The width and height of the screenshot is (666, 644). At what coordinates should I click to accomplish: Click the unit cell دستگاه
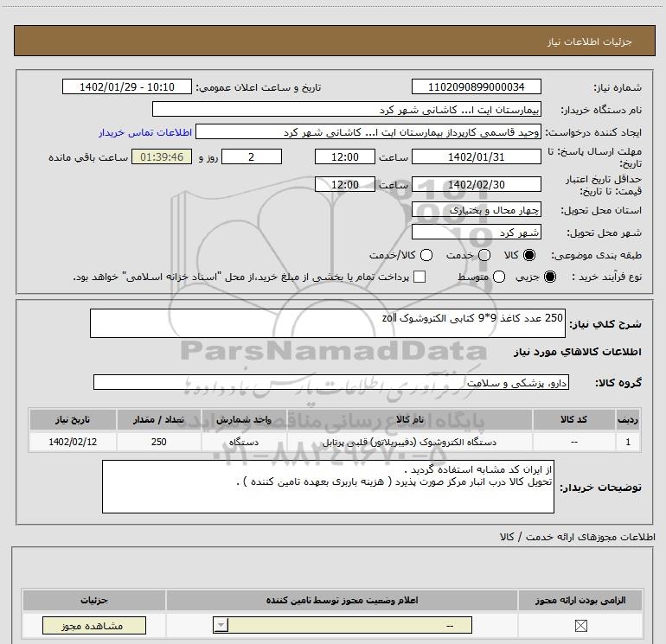coord(244,442)
